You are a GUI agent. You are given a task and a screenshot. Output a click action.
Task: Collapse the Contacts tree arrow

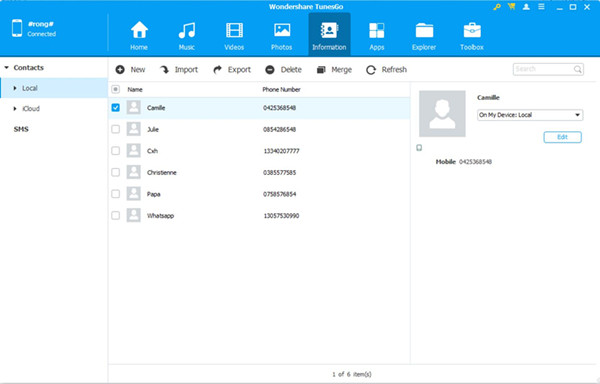tap(7, 68)
